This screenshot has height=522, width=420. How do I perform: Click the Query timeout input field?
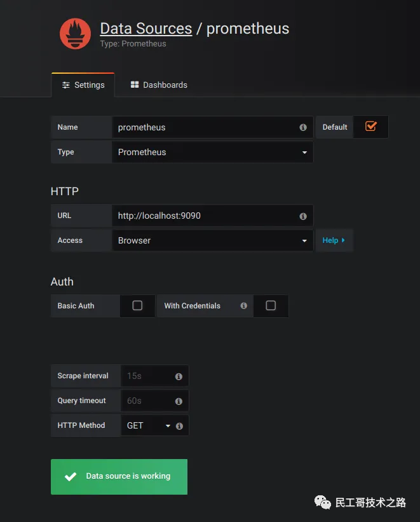click(155, 401)
